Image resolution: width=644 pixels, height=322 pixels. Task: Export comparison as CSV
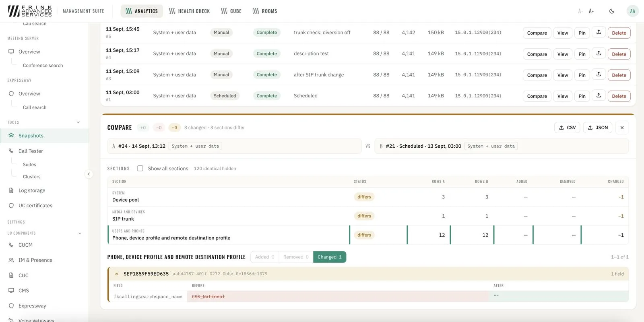click(567, 128)
